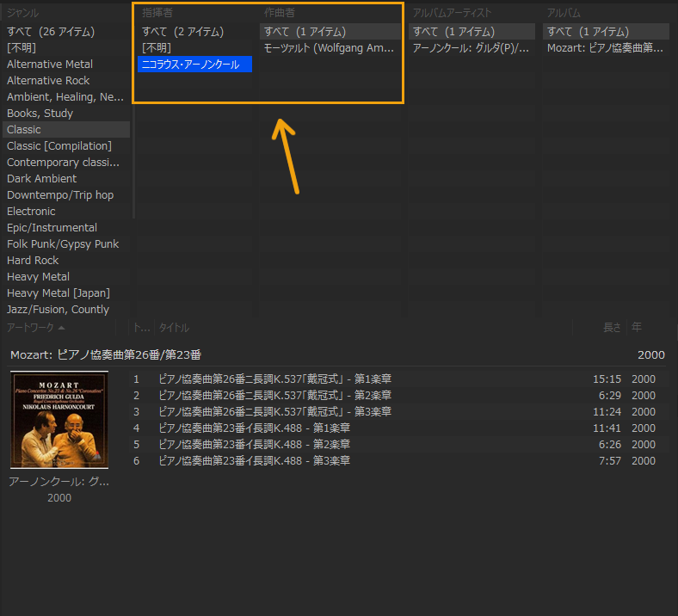
Task: Select track 3 K.537 第3楽章
Action: [x=397, y=412]
